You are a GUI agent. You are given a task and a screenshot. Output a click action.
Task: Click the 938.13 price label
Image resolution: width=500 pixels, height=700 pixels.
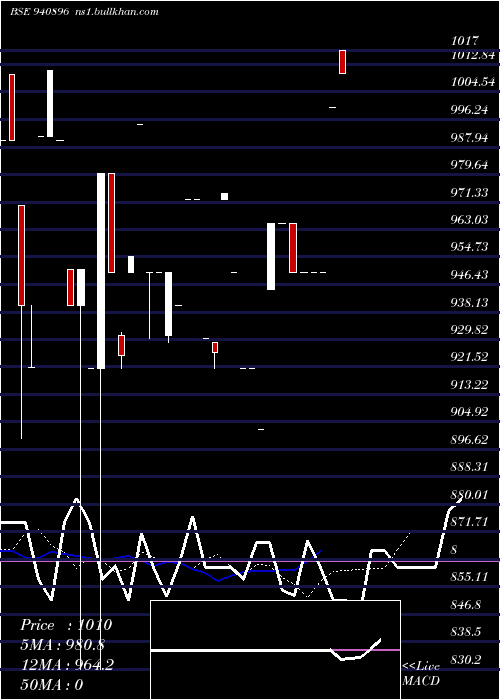(x=469, y=303)
